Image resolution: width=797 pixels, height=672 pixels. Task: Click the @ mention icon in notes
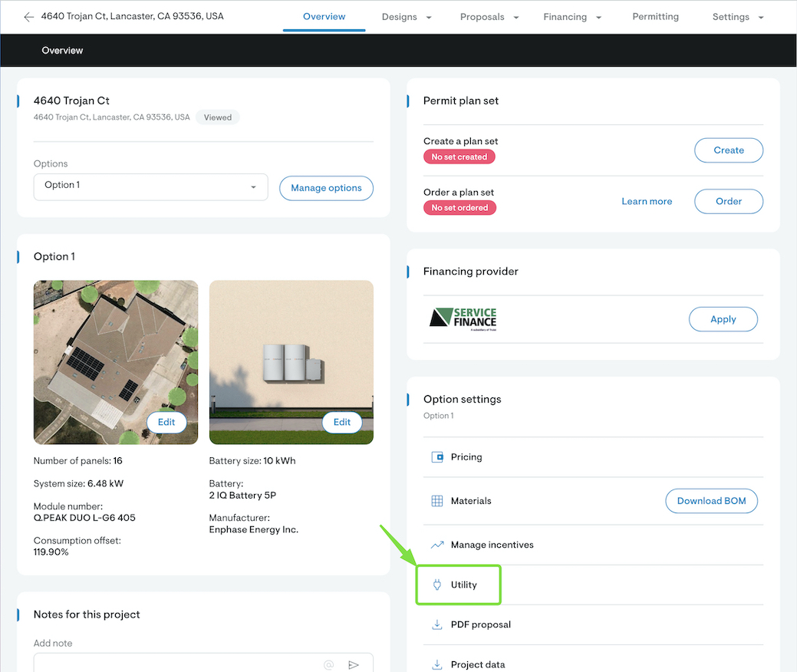328,664
